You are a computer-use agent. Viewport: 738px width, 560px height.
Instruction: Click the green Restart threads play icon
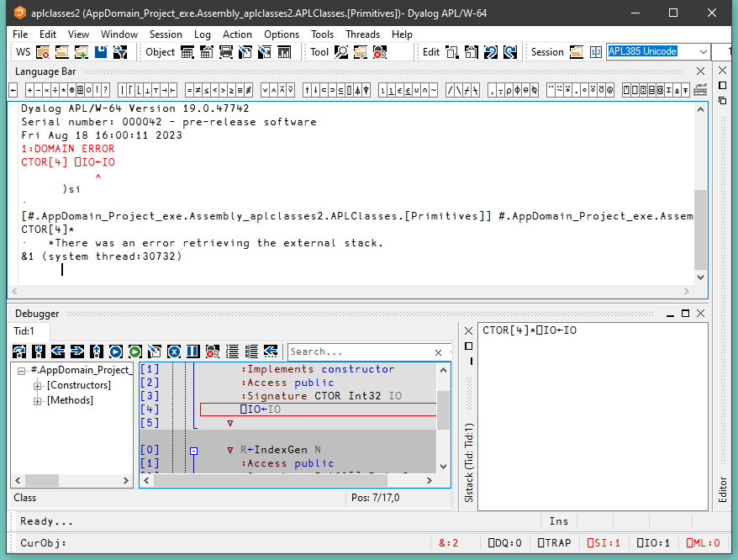pos(134,351)
